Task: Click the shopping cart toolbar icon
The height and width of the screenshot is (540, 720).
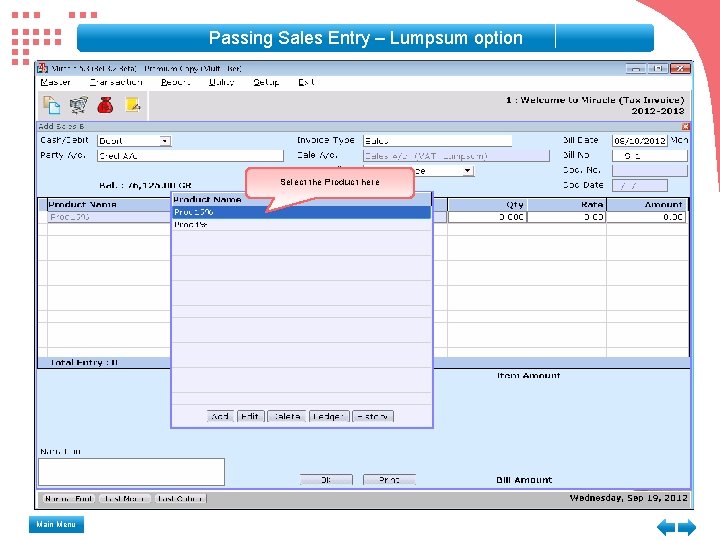Action: (x=79, y=105)
